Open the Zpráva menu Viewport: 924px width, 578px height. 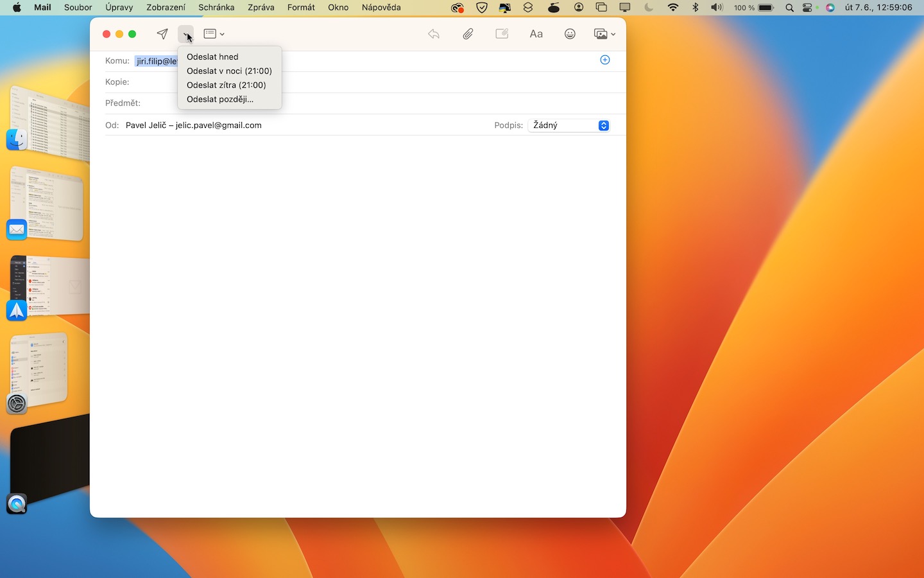(x=261, y=8)
